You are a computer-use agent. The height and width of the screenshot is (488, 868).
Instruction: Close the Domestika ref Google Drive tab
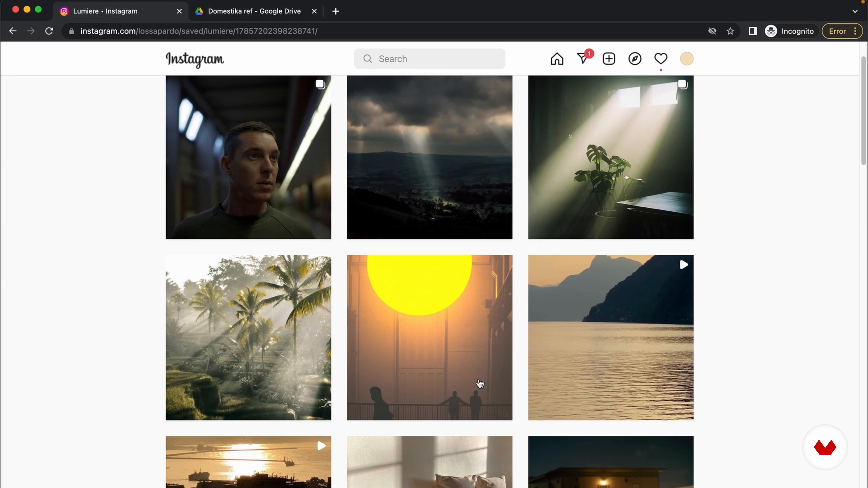click(x=314, y=11)
